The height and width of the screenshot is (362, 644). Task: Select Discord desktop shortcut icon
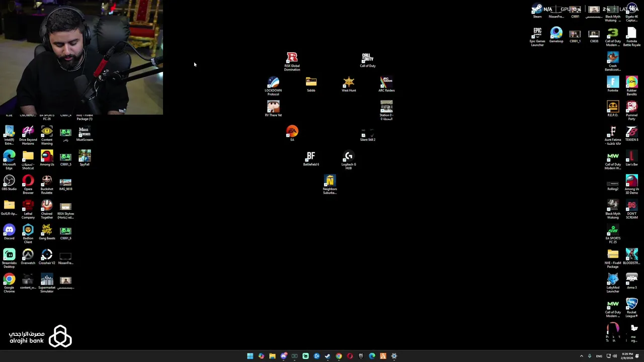pyautogui.click(x=9, y=232)
